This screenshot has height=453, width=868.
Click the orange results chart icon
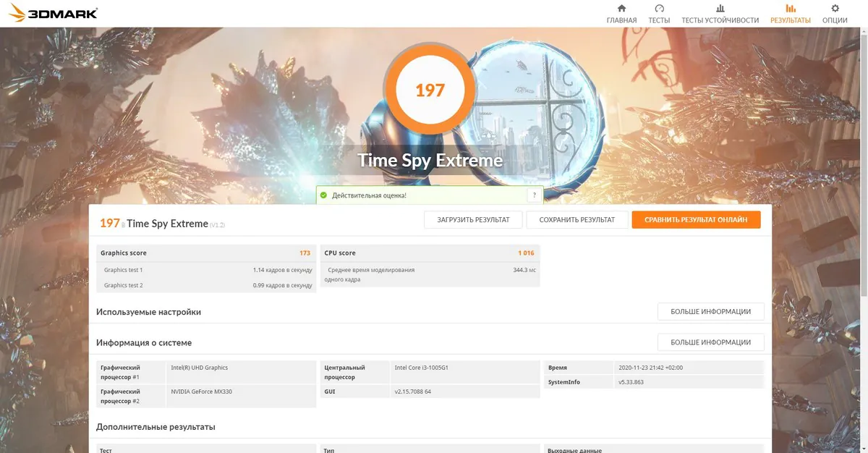pos(791,9)
